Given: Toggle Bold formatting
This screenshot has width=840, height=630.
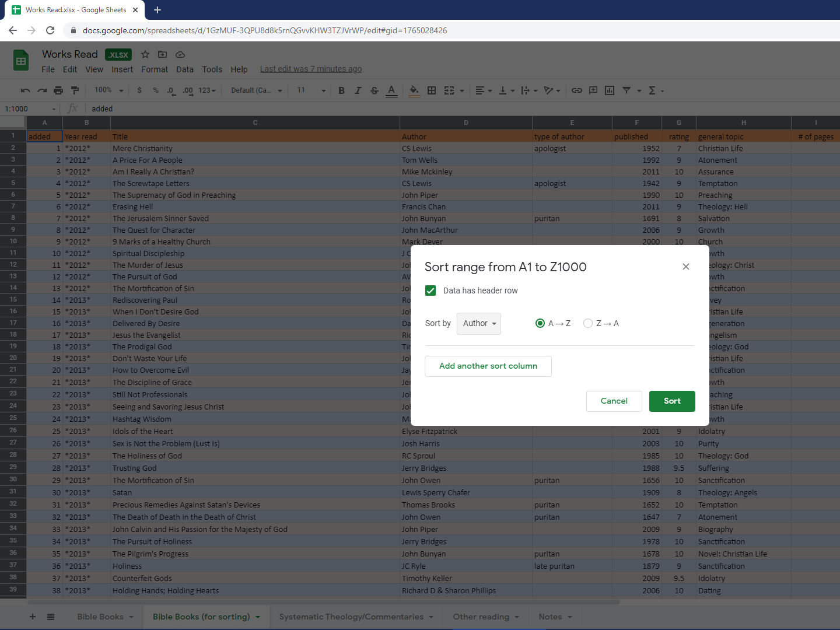Looking at the screenshot, I should click(x=341, y=90).
